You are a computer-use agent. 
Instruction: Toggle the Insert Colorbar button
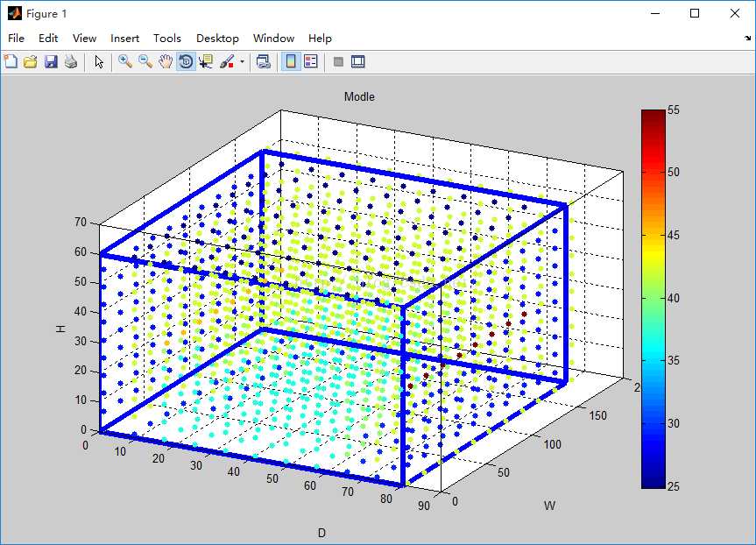291,61
